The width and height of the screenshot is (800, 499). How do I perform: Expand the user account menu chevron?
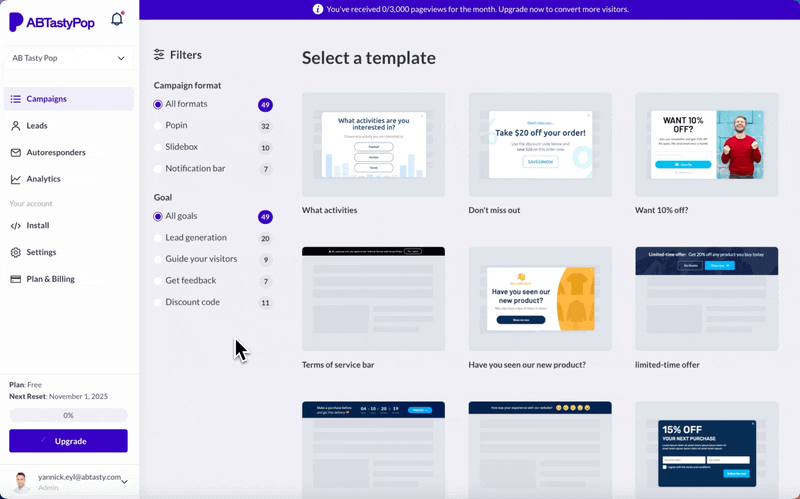(x=124, y=482)
